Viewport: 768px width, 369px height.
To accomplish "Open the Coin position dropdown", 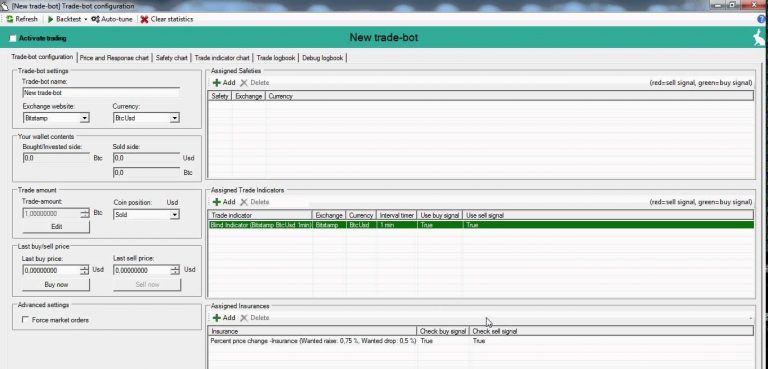I will (146, 215).
